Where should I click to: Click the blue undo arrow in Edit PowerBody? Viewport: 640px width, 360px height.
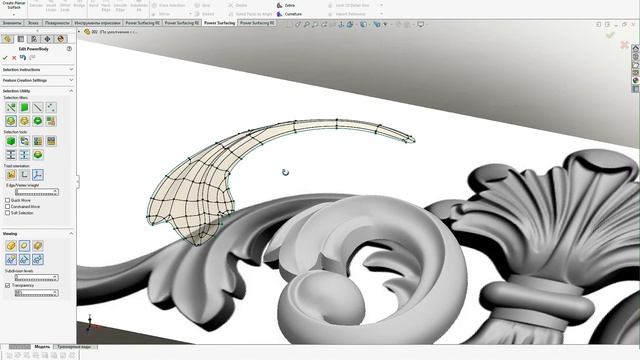23,58
